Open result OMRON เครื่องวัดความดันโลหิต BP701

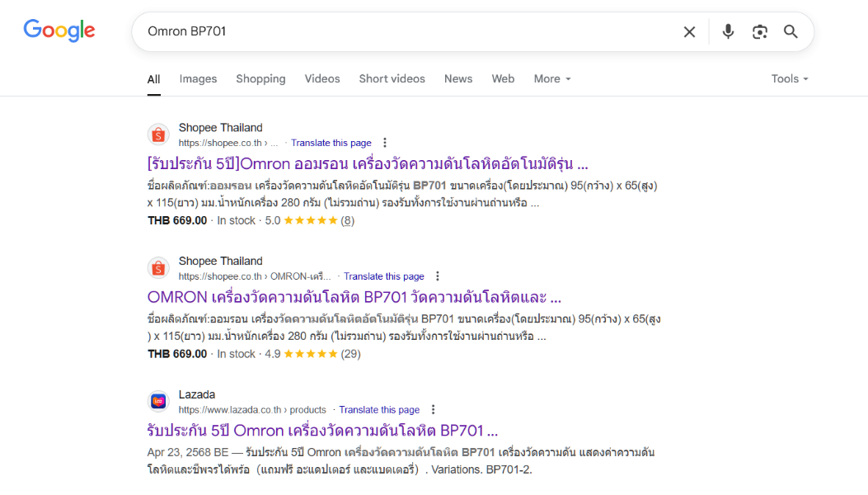point(354,298)
